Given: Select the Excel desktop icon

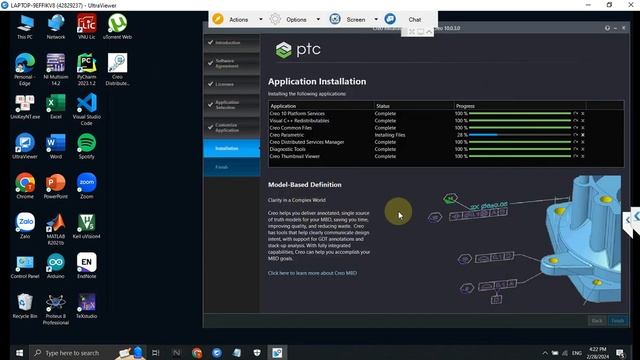Looking at the screenshot, I should pyautogui.click(x=56, y=107).
